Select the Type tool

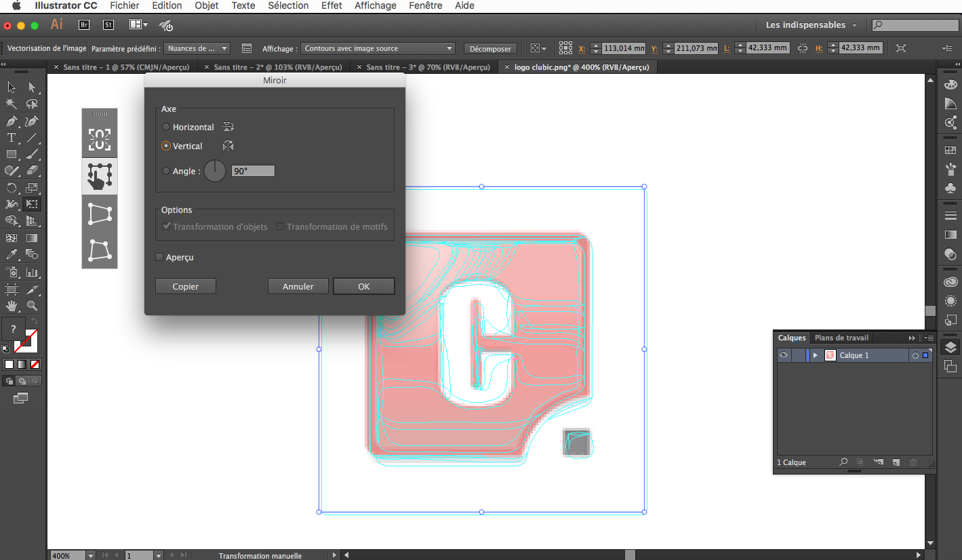click(12, 138)
